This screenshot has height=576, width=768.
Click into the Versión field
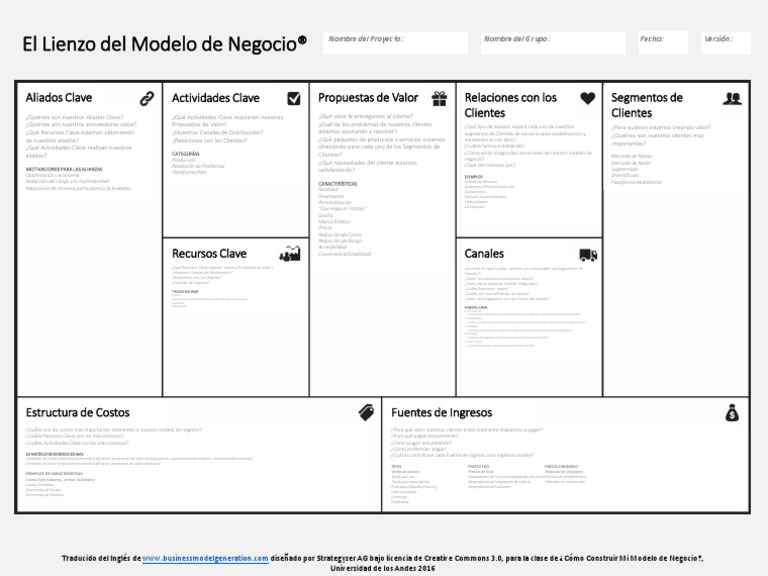(726, 43)
